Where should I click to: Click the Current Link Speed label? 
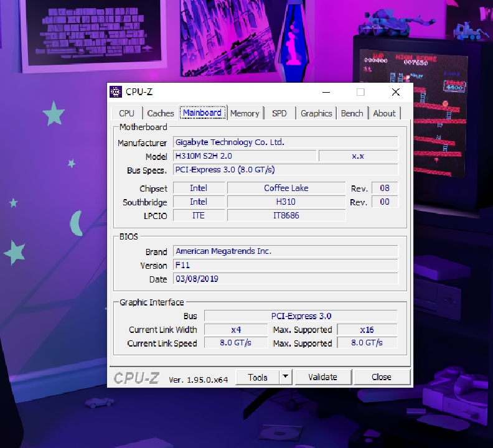(x=162, y=343)
